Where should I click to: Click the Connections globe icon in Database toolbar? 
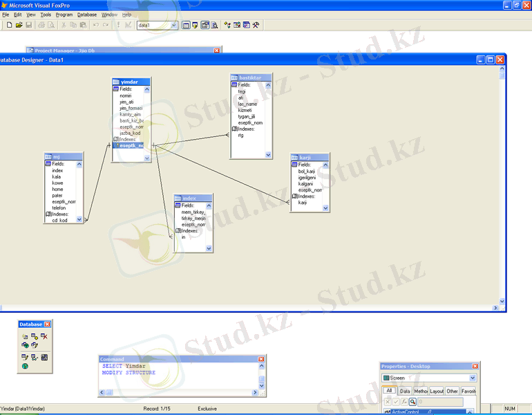(x=25, y=367)
